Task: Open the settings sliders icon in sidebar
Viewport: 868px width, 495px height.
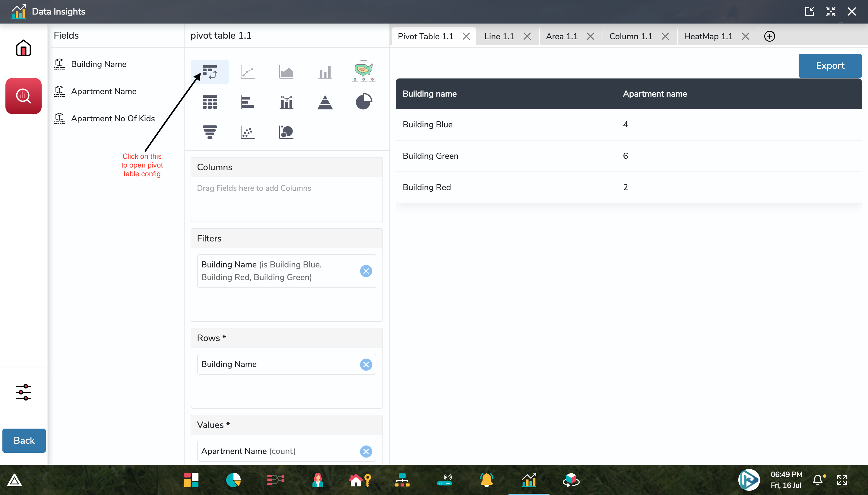Action: (x=23, y=392)
